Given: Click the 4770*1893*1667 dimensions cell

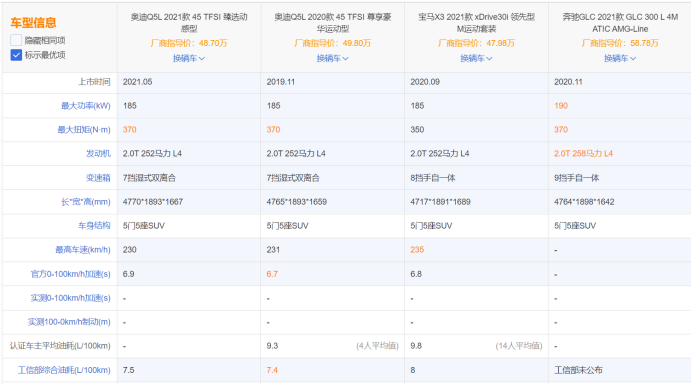Looking at the screenshot, I should [x=152, y=202].
